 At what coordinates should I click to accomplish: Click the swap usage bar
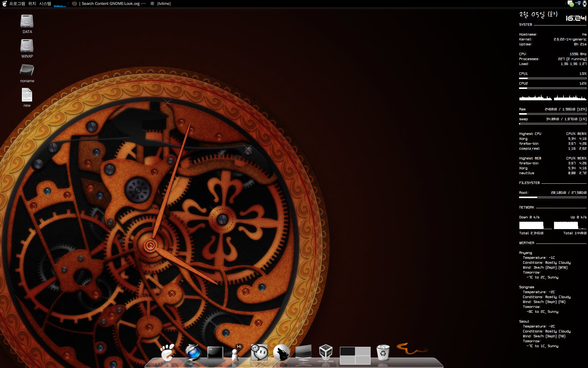(x=552, y=124)
